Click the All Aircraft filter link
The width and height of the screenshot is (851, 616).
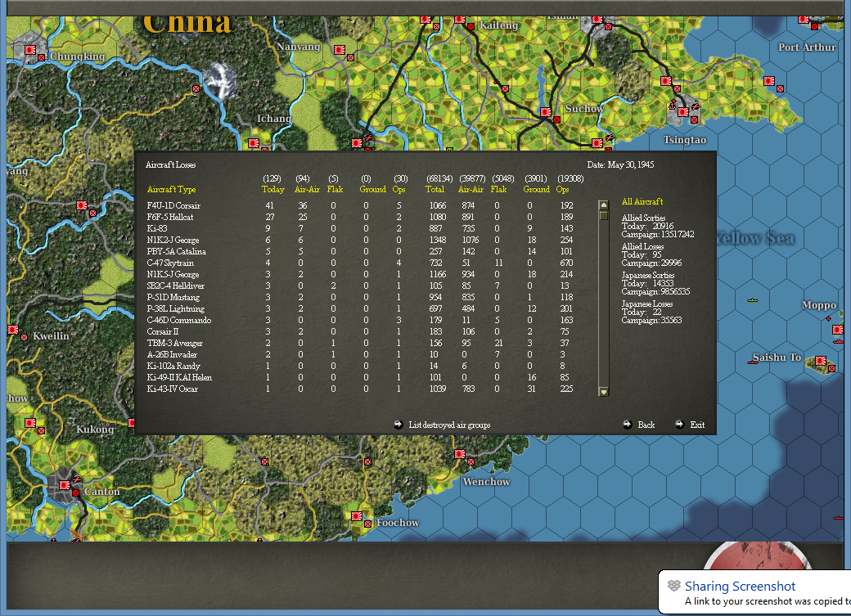point(642,201)
